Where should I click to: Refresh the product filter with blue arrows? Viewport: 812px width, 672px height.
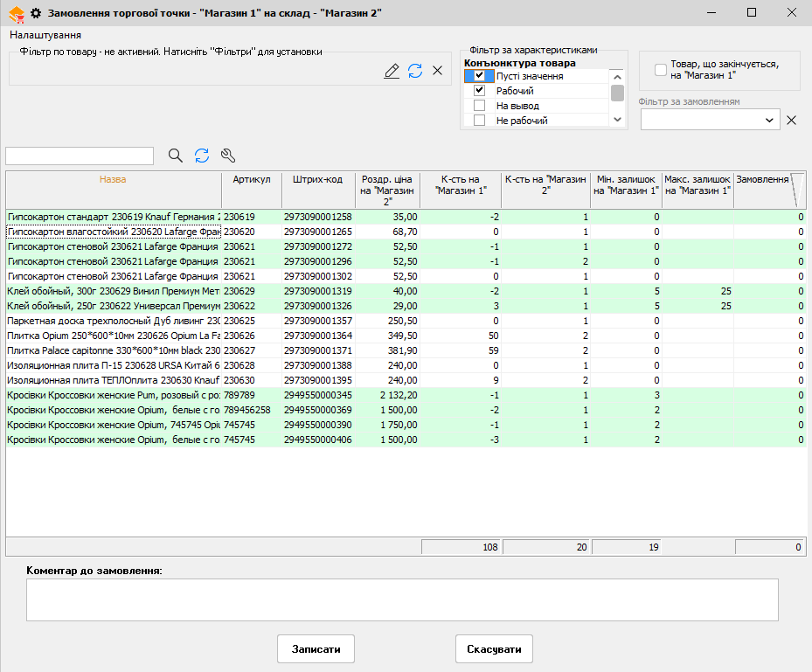(x=415, y=71)
